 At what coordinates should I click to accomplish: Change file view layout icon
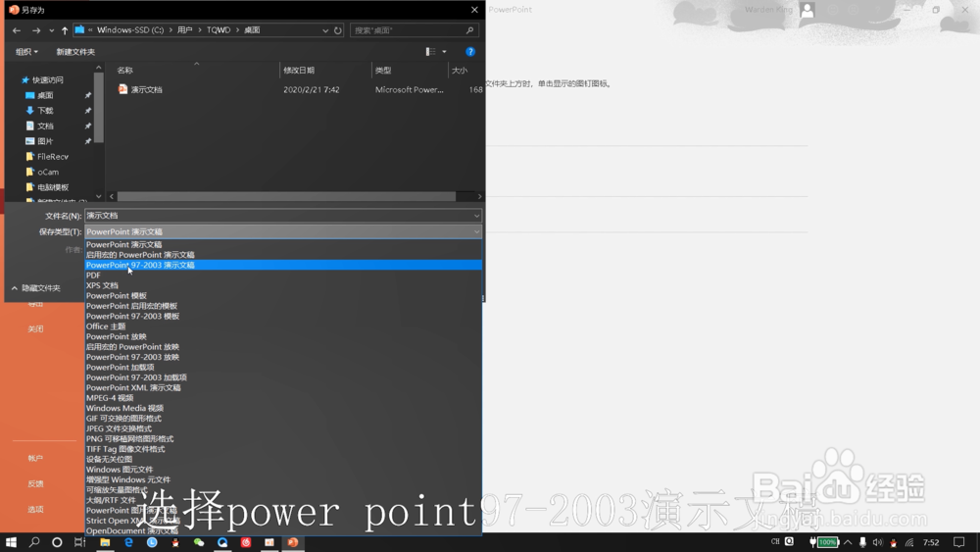click(x=430, y=51)
